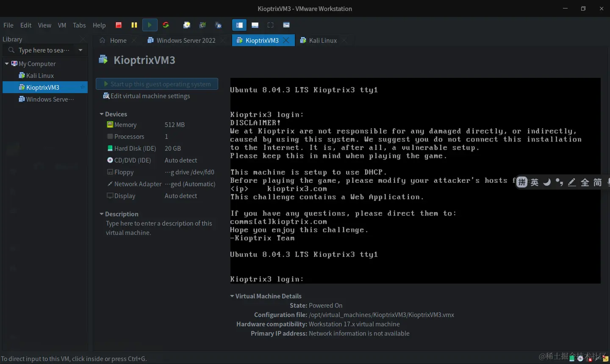This screenshot has height=364, width=610.
Task: Click the Network Adapter label
Action: click(138, 184)
